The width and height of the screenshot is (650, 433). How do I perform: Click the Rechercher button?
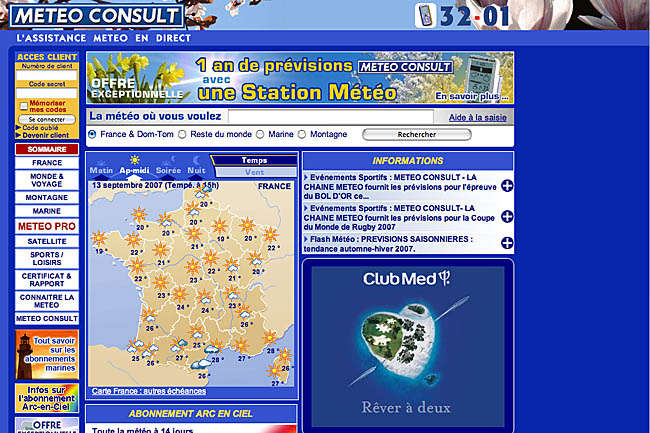[x=417, y=134]
